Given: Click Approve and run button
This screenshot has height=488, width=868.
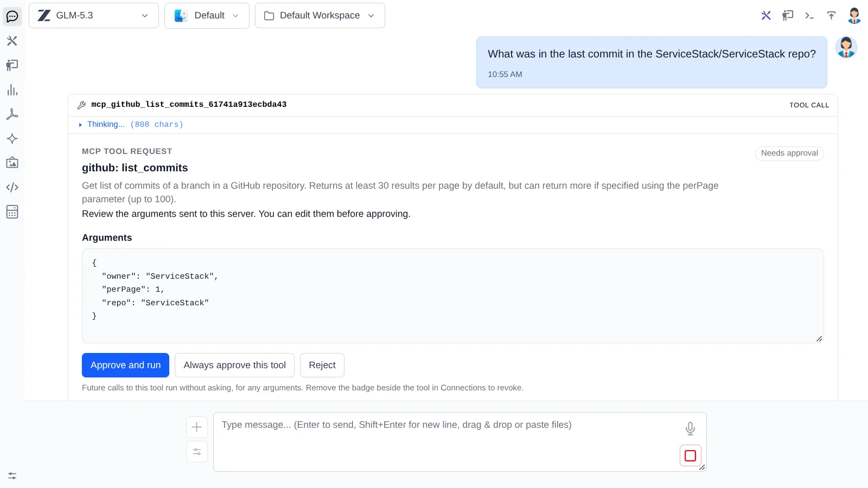Looking at the screenshot, I should (x=125, y=365).
